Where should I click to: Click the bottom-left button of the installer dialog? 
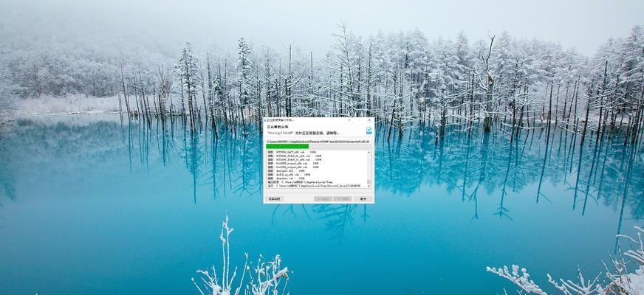point(274,198)
